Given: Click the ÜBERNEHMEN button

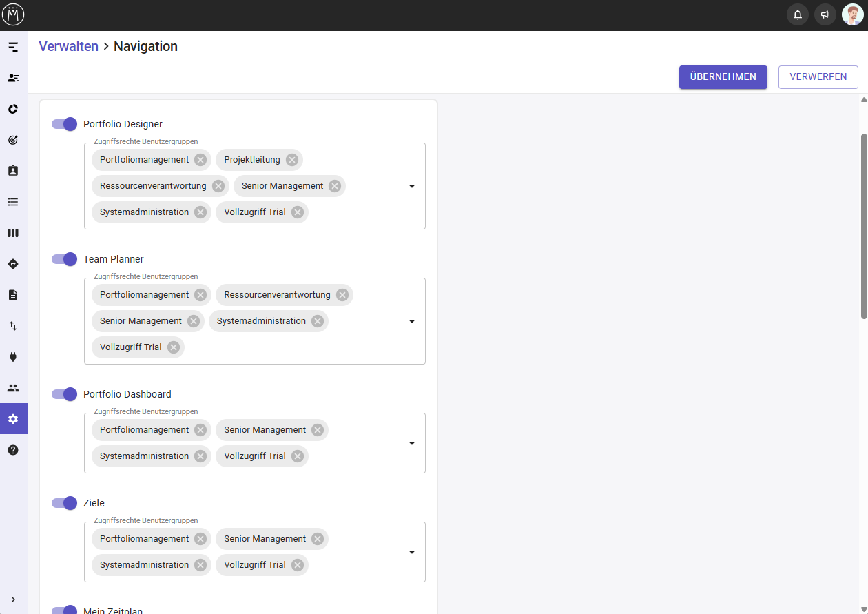Looking at the screenshot, I should click(x=723, y=77).
